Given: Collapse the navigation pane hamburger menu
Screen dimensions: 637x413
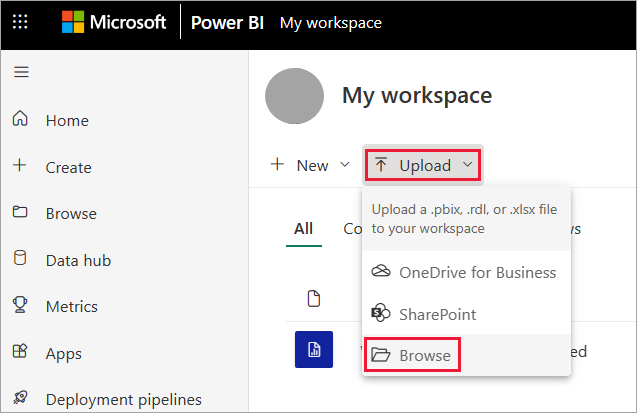Looking at the screenshot, I should [x=21, y=72].
